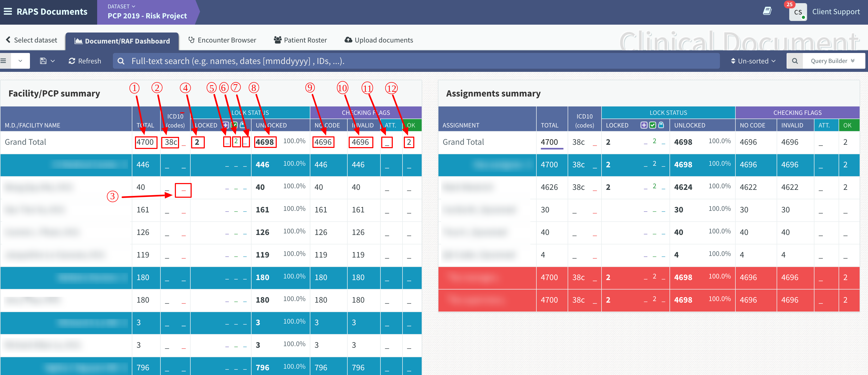Image resolution: width=868 pixels, height=375 pixels.
Task: Click 4624 unlocked value in Assignments summary
Action: tap(683, 187)
